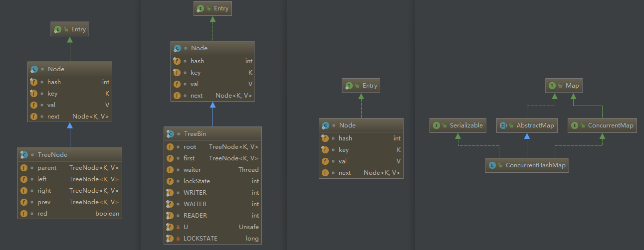Select the AbstractMap abstract class icon

504,125
